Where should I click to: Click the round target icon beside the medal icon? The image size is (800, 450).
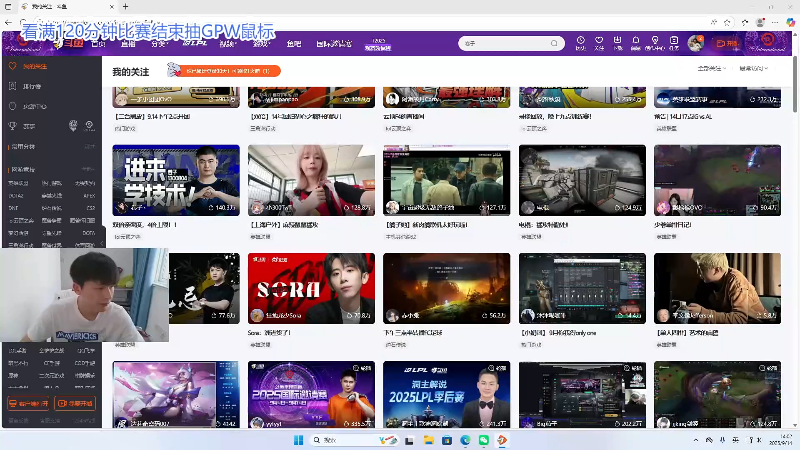pyautogui.click(x=90, y=126)
